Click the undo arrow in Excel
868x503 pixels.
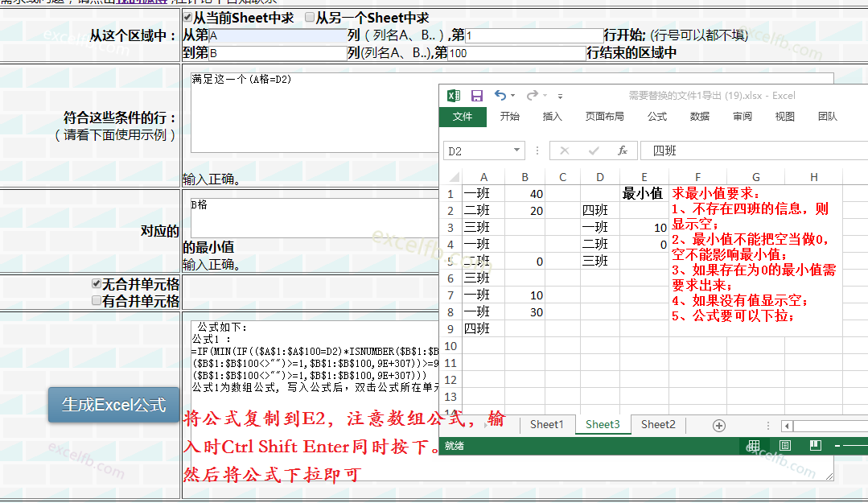[500, 96]
